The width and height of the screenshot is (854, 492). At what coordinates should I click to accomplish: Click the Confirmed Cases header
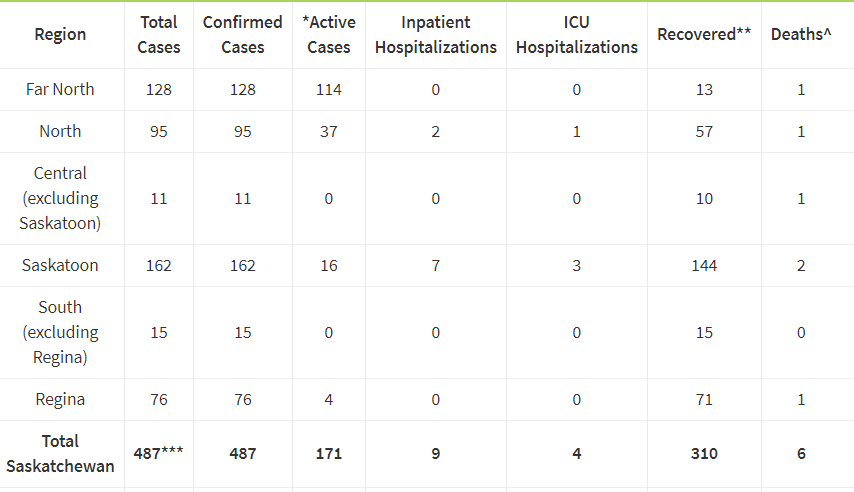242,34
